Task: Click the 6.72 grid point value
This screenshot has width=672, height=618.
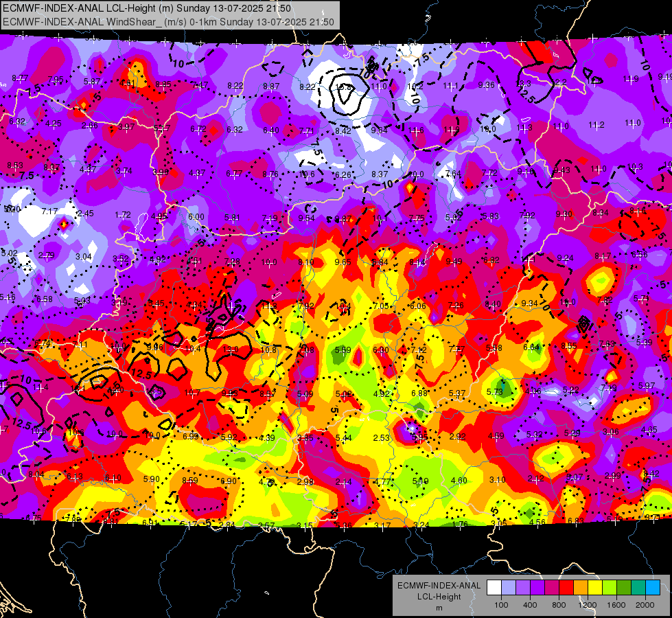Action: [198, 128]
